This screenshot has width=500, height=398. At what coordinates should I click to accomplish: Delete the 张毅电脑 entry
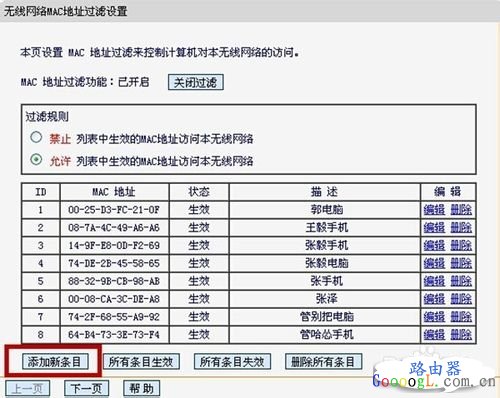pyautogui.click(x=461, y=264)
